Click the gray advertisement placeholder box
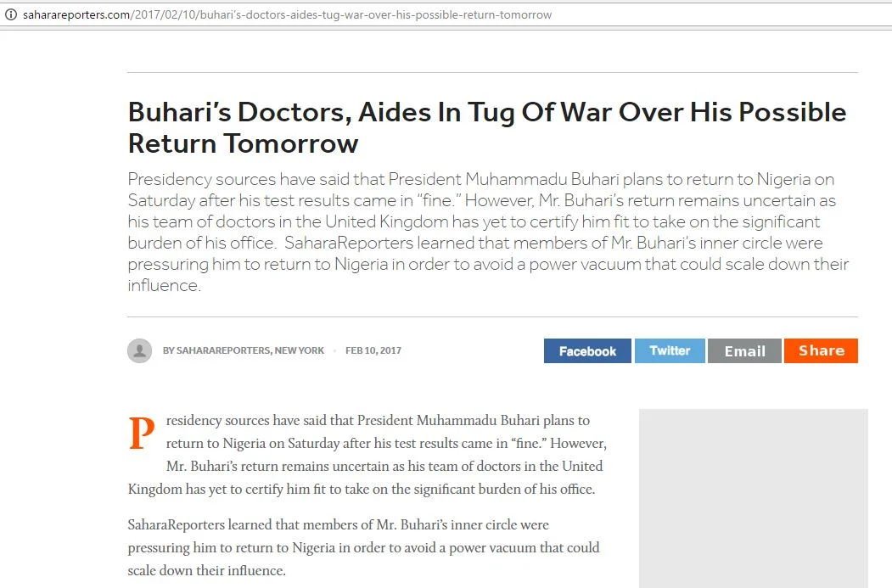The height and width of the screenshot is (588, 892). point(753,498)
